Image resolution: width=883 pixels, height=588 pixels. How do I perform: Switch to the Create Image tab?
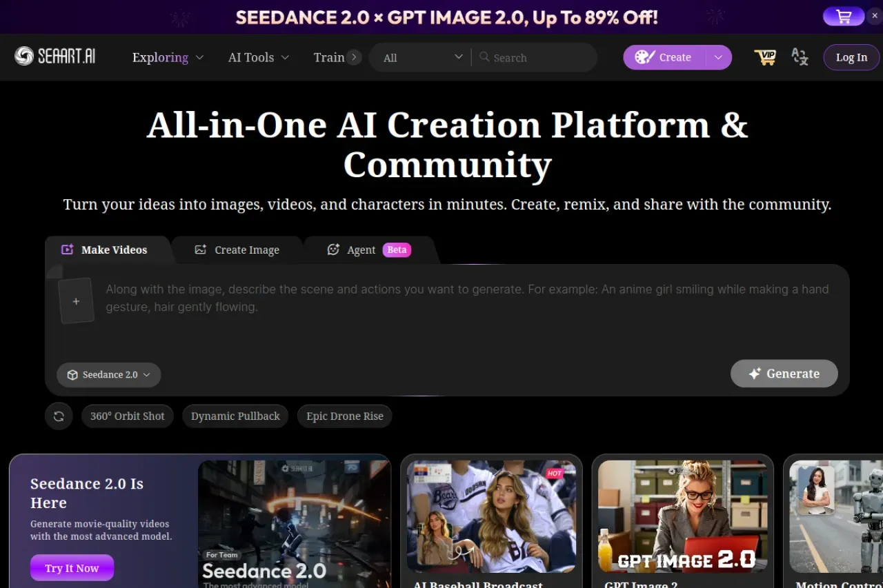pos(237,250)
